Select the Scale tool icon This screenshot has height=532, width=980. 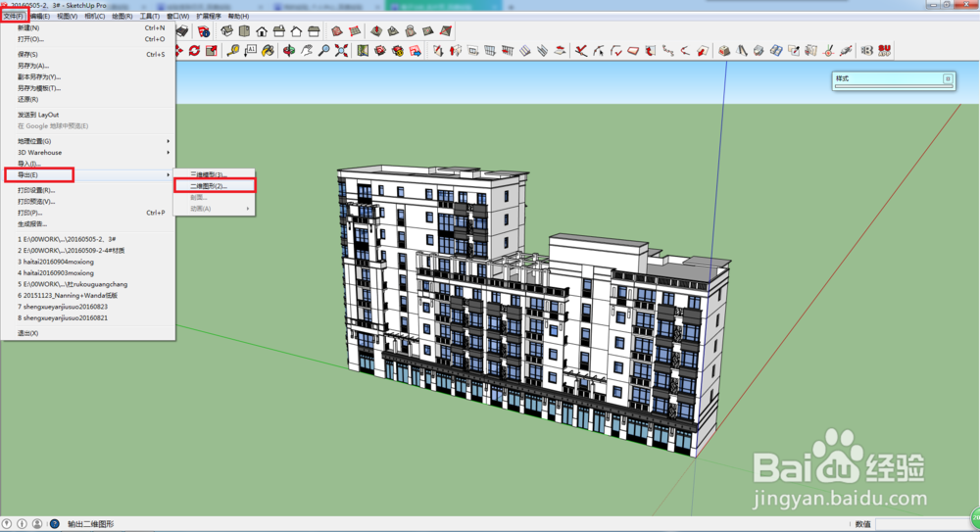tap(212, 51)
